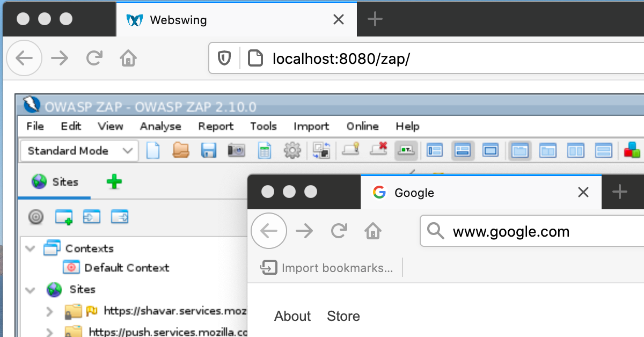The image size is (644, 337).
Task: Go forward in Google browser window
Action: (304, 231)
